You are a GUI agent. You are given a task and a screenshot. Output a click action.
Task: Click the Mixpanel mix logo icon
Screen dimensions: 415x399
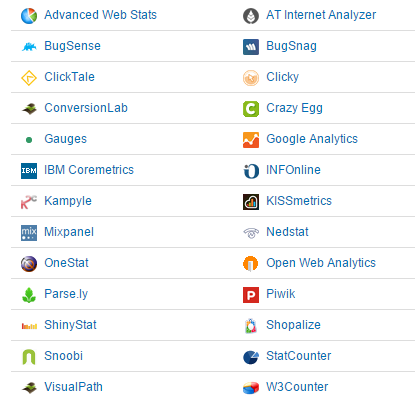coord(29,233)
